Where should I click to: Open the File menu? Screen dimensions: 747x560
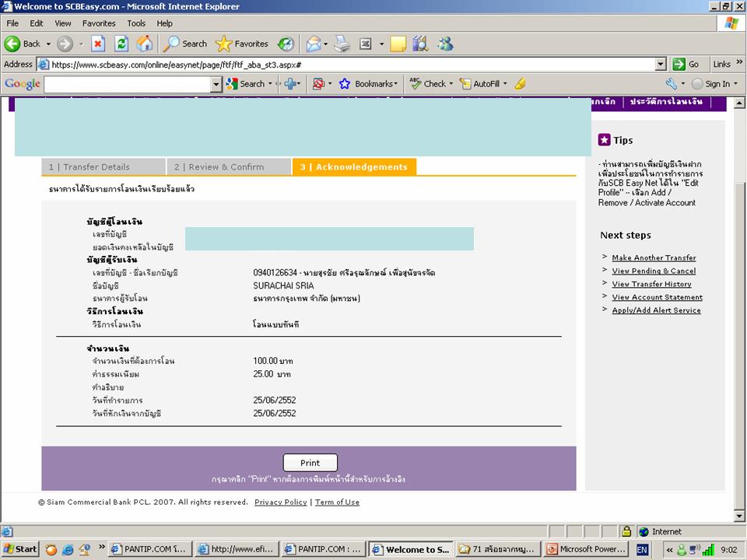[x=12, y=23]
